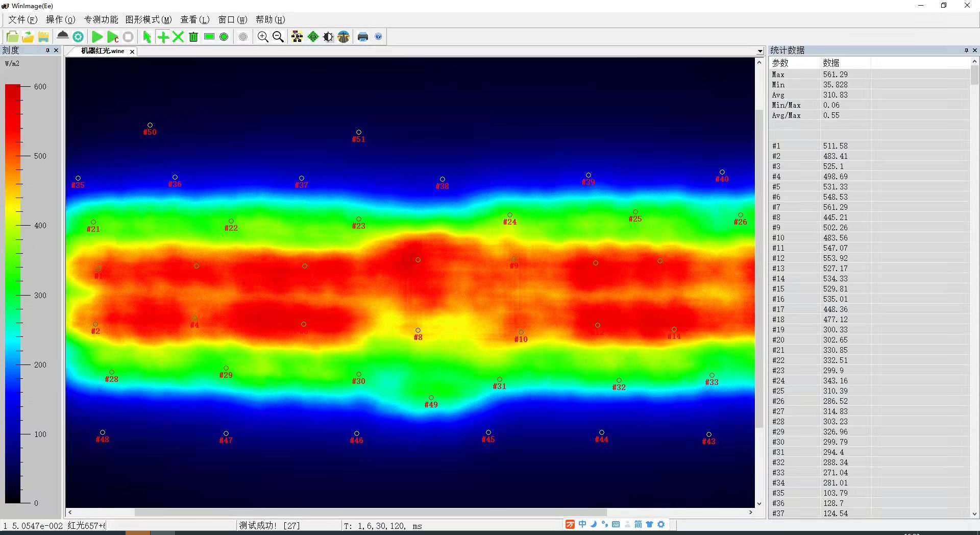Toggle the pin on 刻度 panel
Viewport: 980px width, 535px height.
(47, 51)
